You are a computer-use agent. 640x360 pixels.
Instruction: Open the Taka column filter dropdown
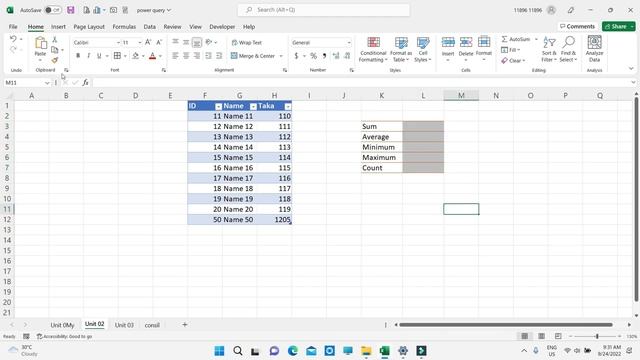pos(288,107)
